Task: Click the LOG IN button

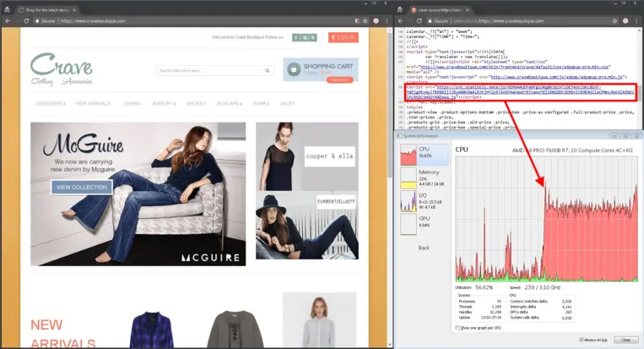Action: point(344,37)
